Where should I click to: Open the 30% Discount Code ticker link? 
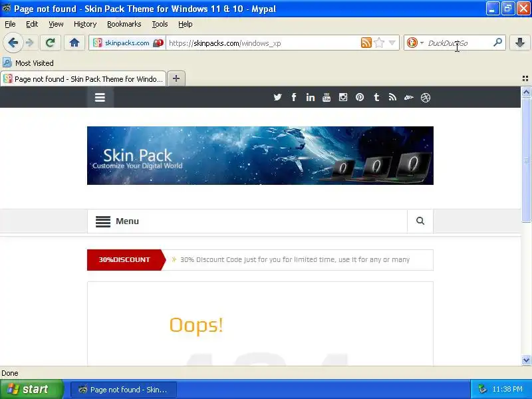click(x=295, y=260)
